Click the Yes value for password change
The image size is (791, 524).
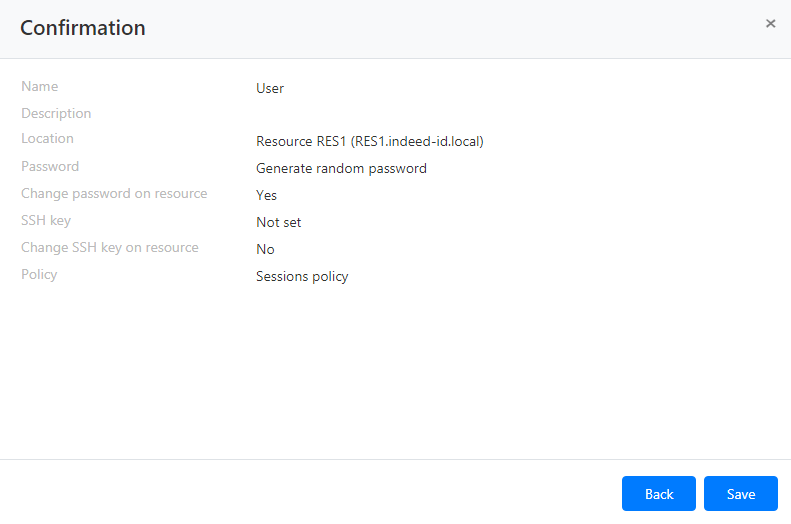click(266, 195)
